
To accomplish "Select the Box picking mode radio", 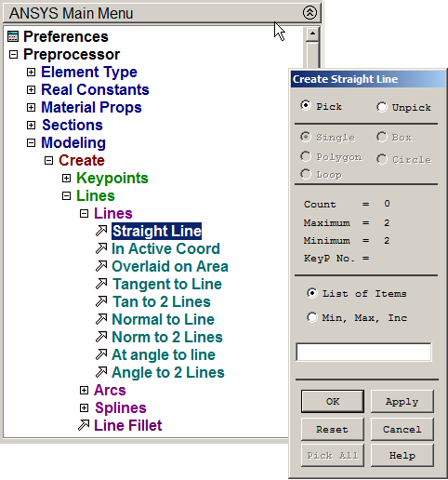I will [x=382, y=137].
